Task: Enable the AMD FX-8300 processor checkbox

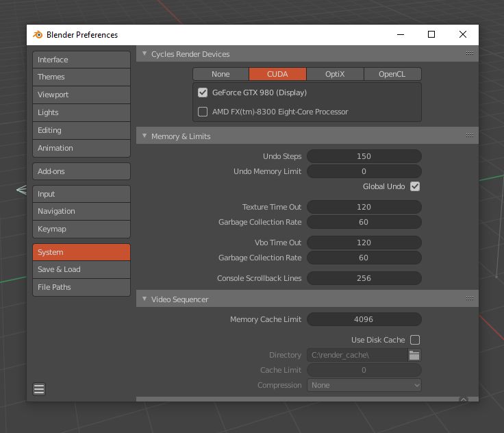Action: [203, 112]
